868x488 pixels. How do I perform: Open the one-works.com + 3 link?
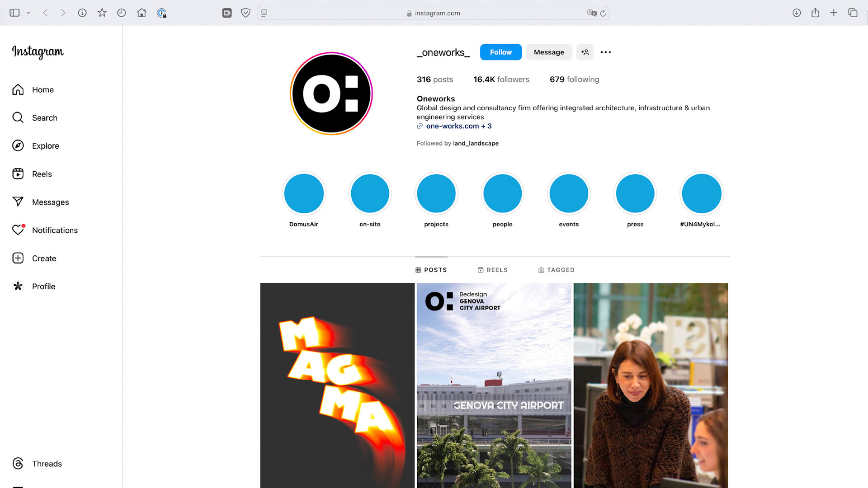point(458,126)
